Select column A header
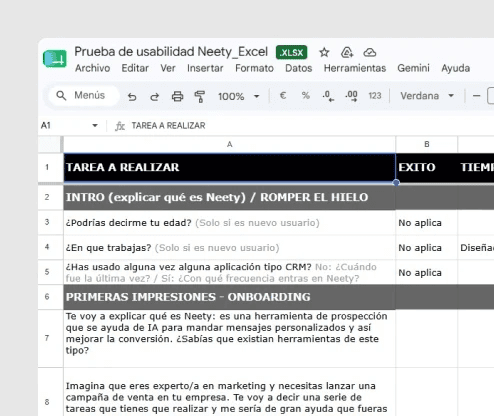This screenshot has width=494, height=416. click(229, 145)
